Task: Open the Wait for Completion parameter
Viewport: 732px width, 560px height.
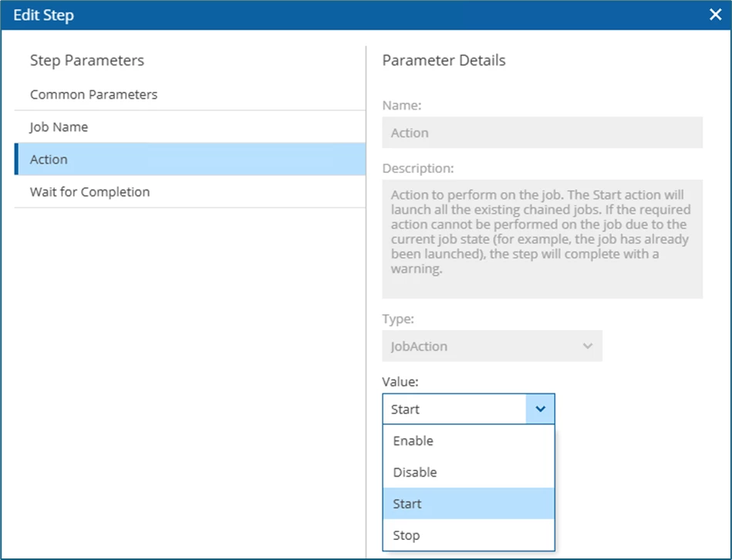Action: [89, 192]
